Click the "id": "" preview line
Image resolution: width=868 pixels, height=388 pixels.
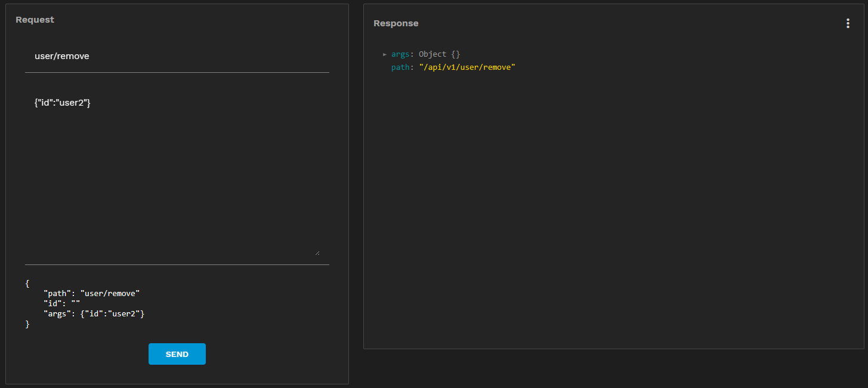click(61, 303)
